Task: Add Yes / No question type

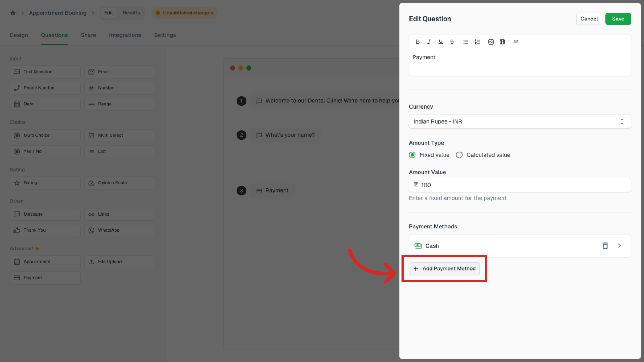Action: (x=45, y=152)
